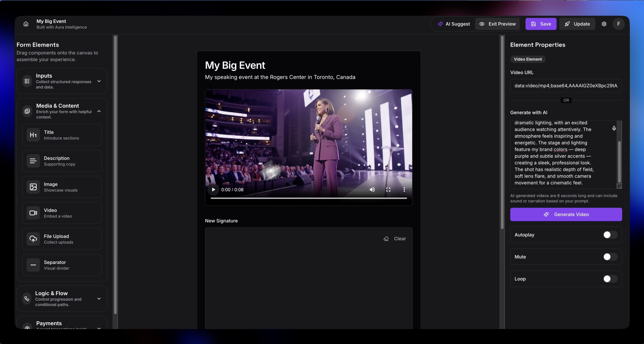Click the microphone icon in prompt box
644x344 pixels.
[x=614, y=128]
